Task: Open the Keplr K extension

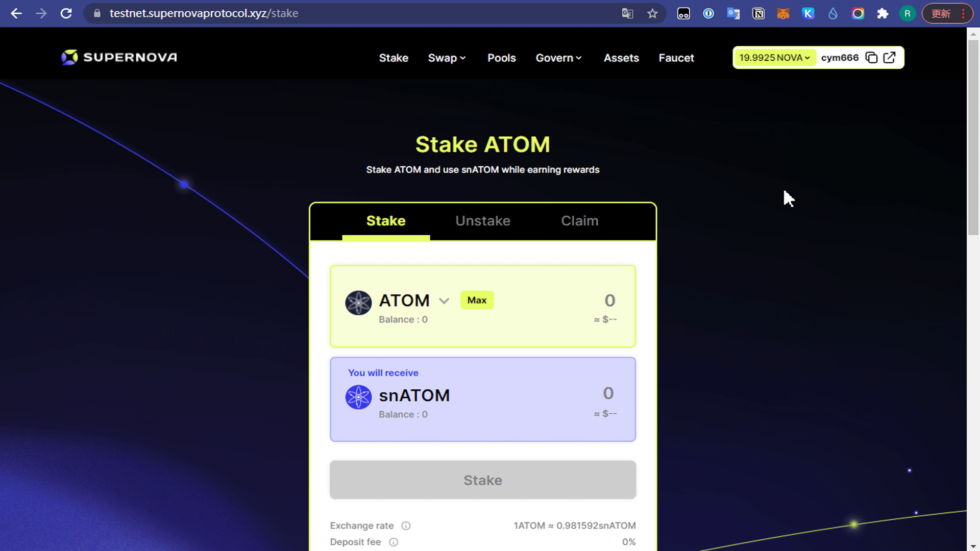Action: [808, 14]
